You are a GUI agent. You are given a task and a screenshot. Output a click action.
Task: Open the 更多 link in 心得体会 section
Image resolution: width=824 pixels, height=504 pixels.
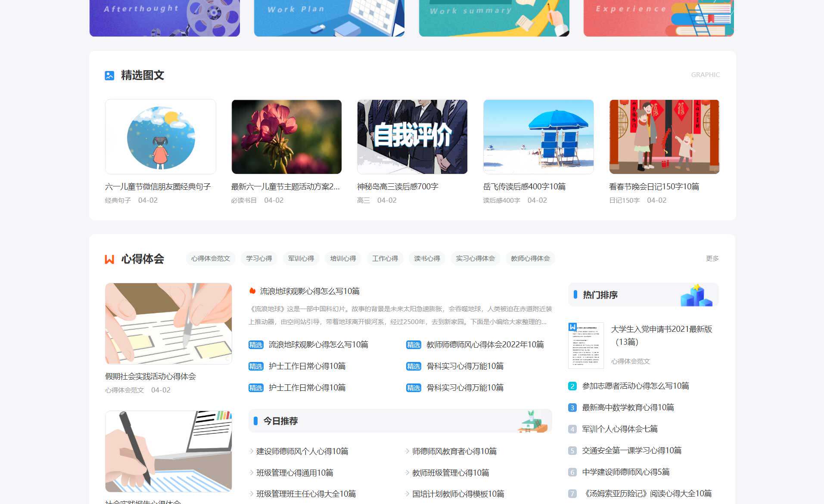click(712, 258)
